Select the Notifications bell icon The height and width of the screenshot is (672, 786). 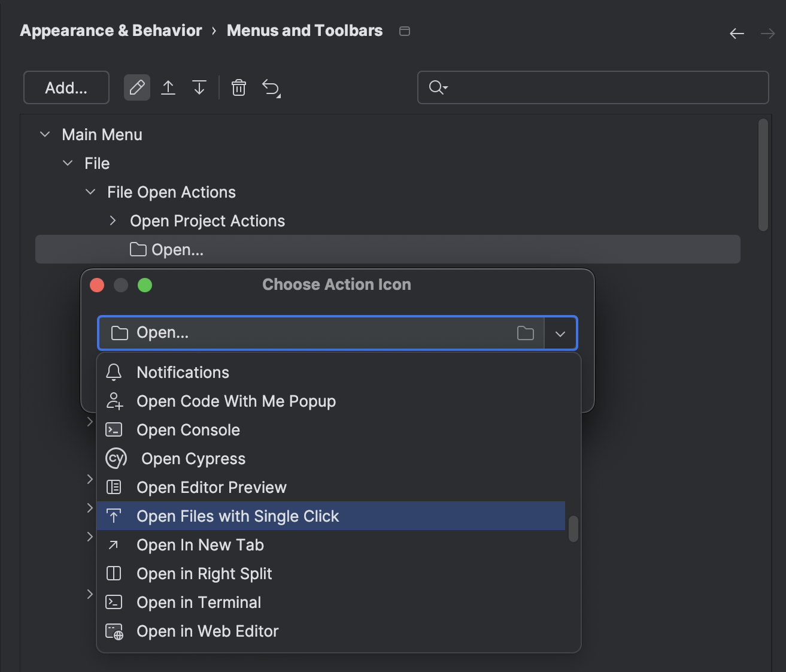114,372
